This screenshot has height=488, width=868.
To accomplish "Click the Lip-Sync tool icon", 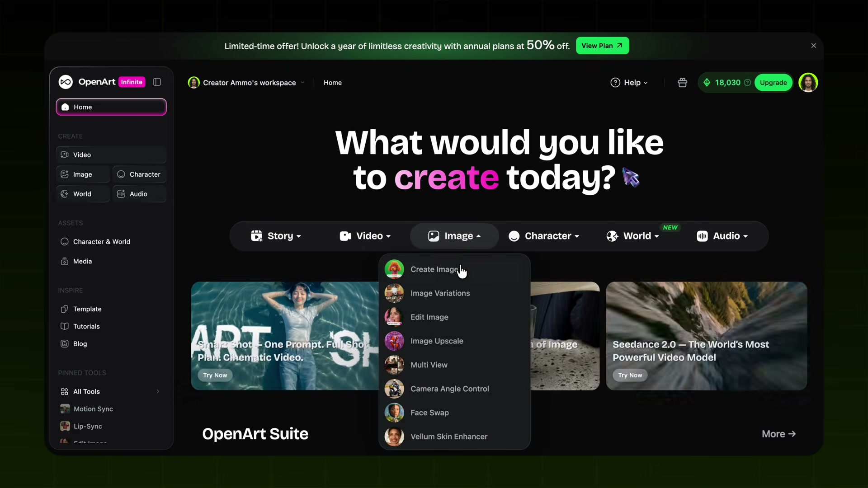I will [65, 426].
